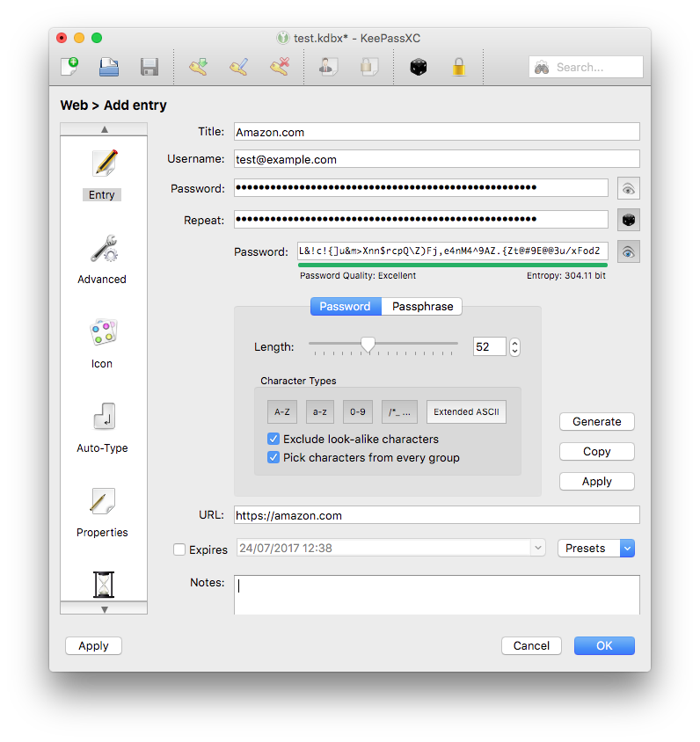Click the Notes text area
Viewport: 700px width, 742px height.
coord(437,595)
